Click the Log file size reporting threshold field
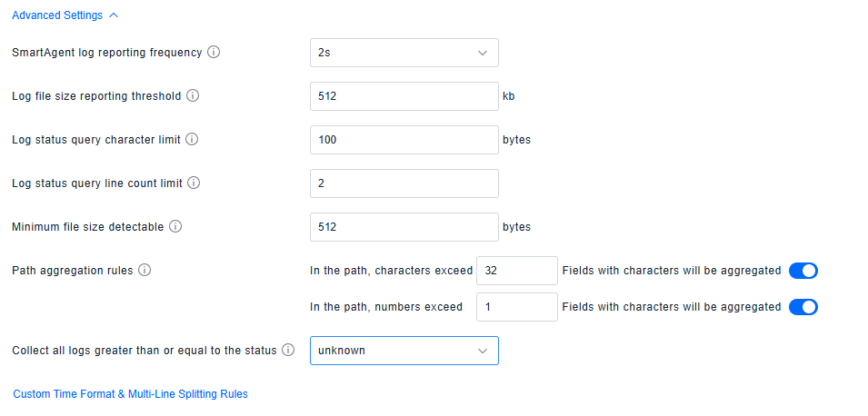The width and height of the screenshot is (868, 416). 404,96
